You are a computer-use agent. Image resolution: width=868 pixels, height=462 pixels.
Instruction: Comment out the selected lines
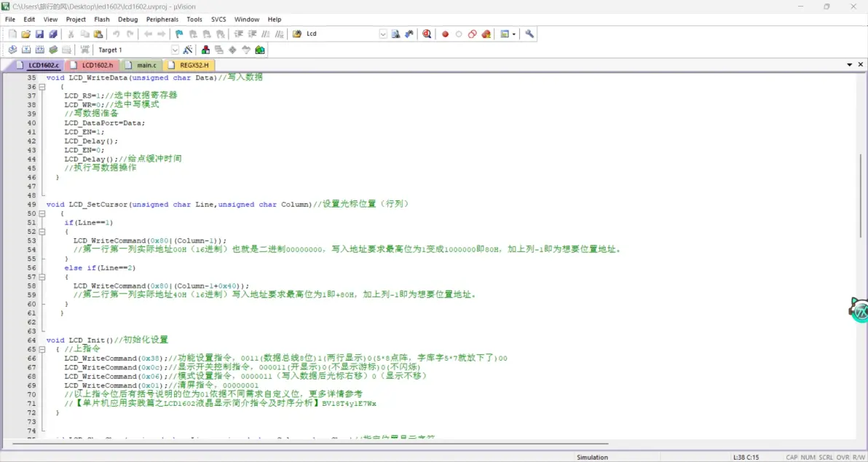(x=266, y=34)
